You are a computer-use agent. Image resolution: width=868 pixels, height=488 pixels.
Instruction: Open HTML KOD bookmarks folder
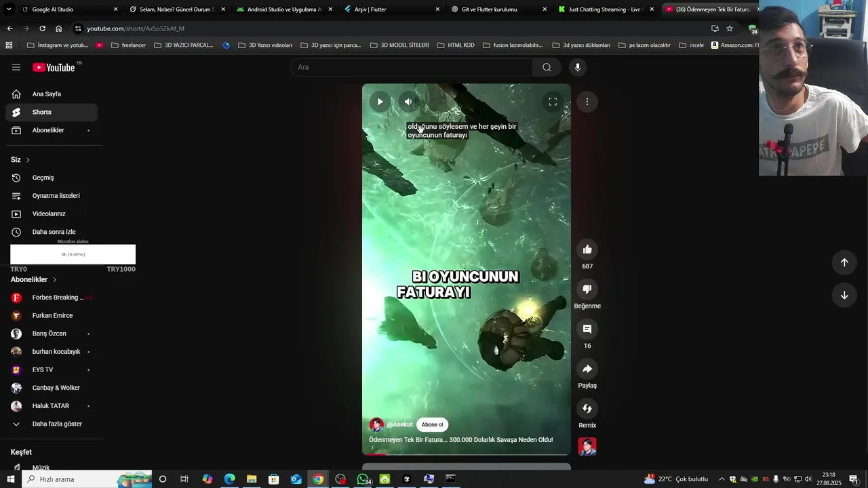(456, 45)
